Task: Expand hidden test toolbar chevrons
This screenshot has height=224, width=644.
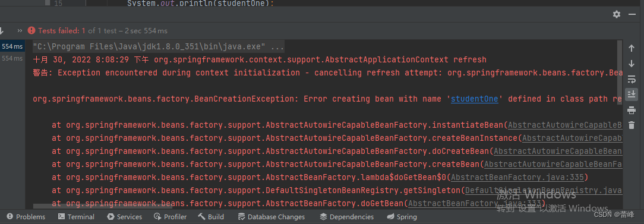Action: pos(20,30)
